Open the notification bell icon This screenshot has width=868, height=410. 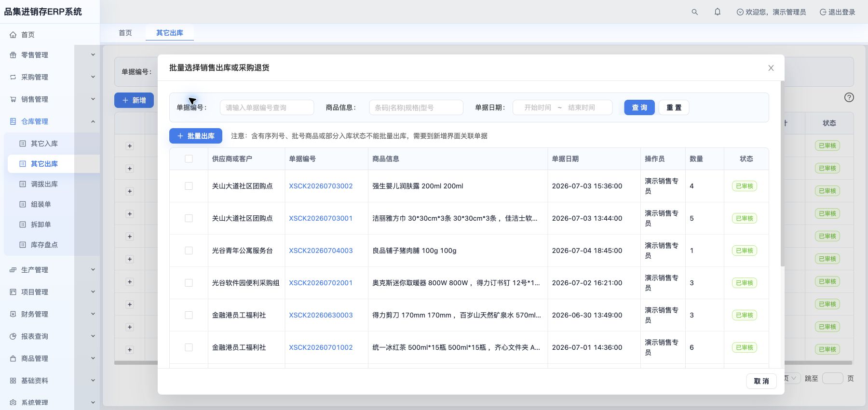718,12
